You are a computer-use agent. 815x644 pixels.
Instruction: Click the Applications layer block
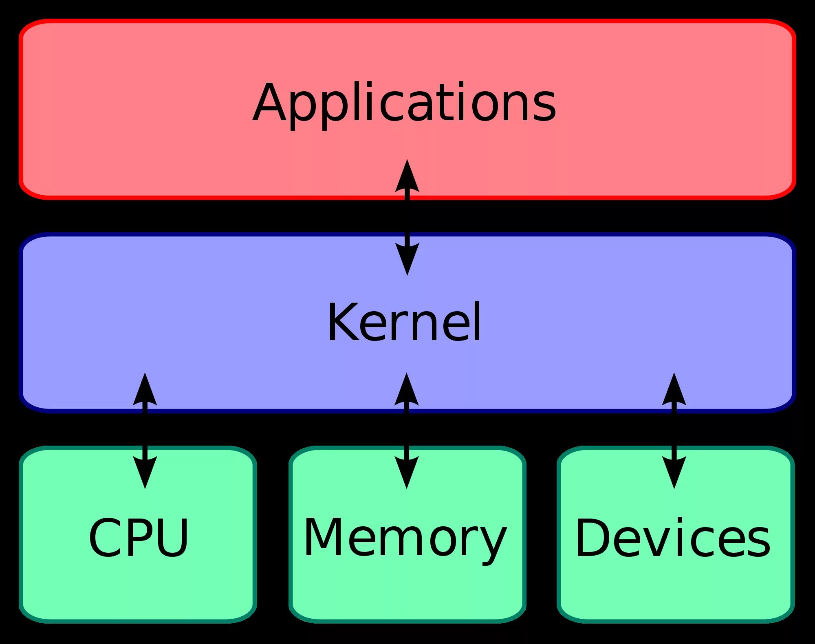point(407,87)
